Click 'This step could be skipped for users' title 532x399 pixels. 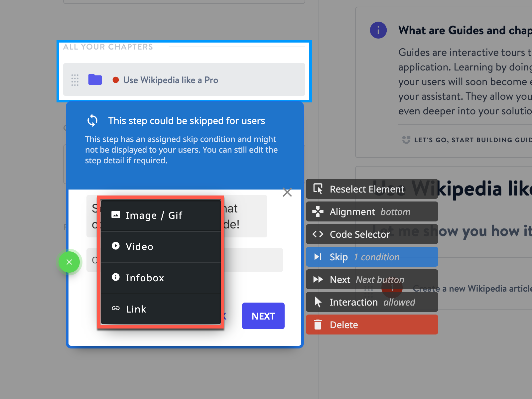[187, 121]
